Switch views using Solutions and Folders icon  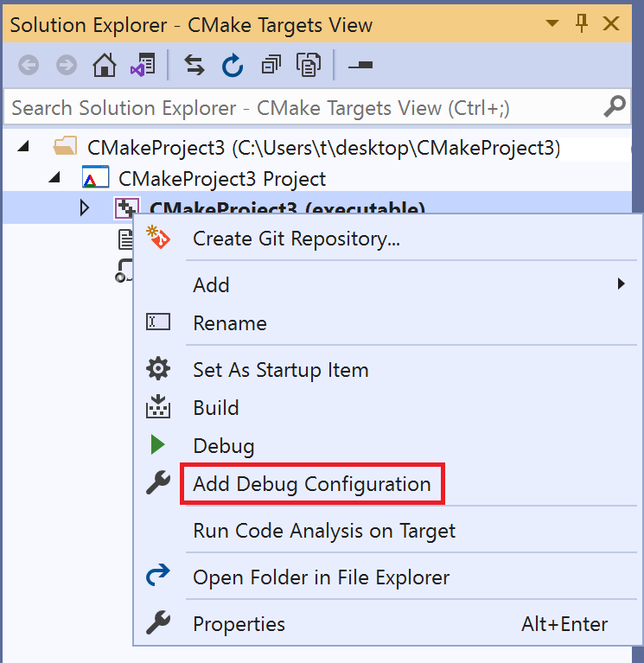tap(143, 65)
